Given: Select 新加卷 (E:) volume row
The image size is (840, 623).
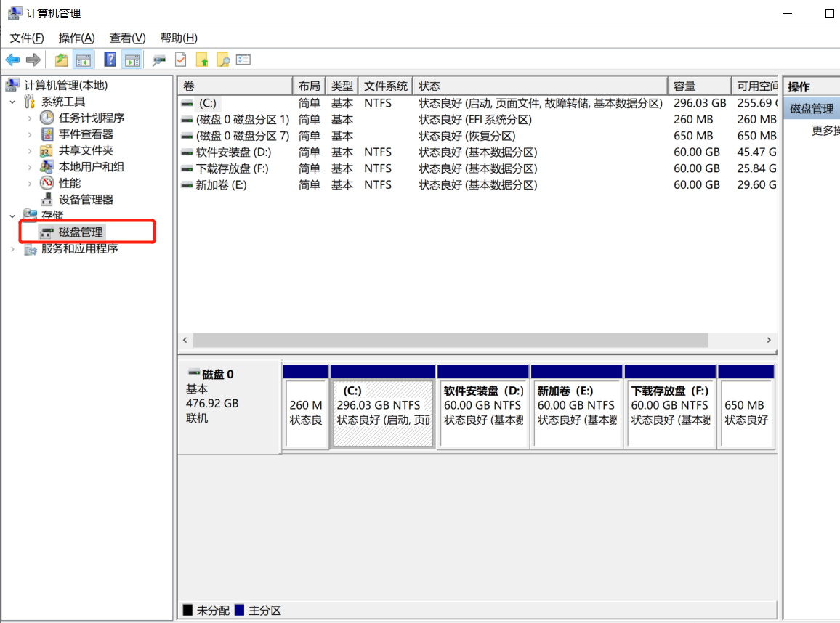Looking at the screenshot, I should coord(478,184).
